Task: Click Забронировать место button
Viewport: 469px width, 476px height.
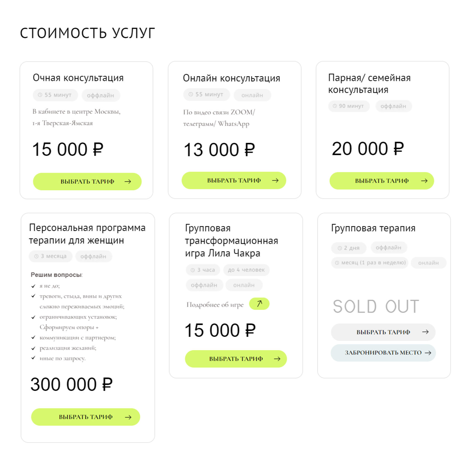Action: (x=383, y=353)
